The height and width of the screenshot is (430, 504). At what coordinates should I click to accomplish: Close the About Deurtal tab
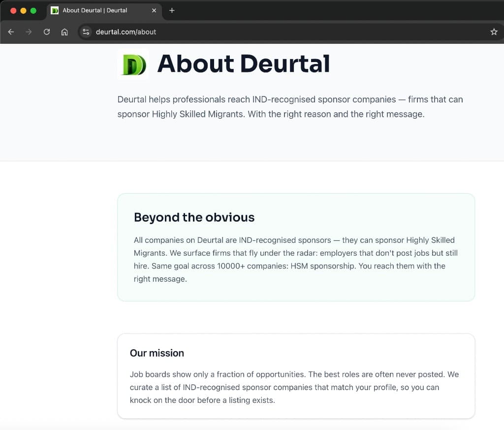[154, 10]
